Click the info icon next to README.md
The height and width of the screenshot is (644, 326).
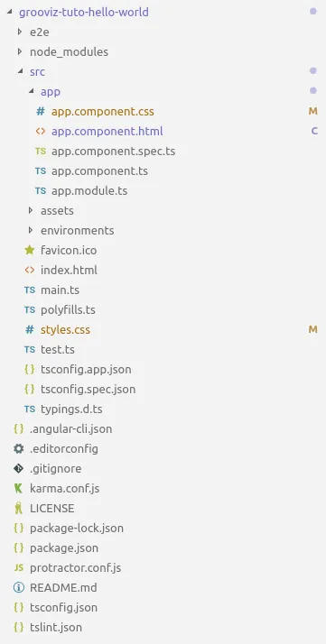18,587
